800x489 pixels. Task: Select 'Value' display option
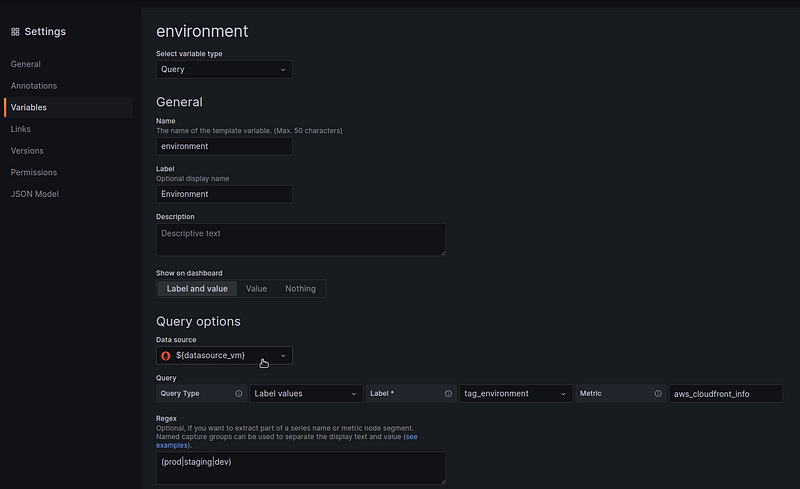(x=256, y=289)
